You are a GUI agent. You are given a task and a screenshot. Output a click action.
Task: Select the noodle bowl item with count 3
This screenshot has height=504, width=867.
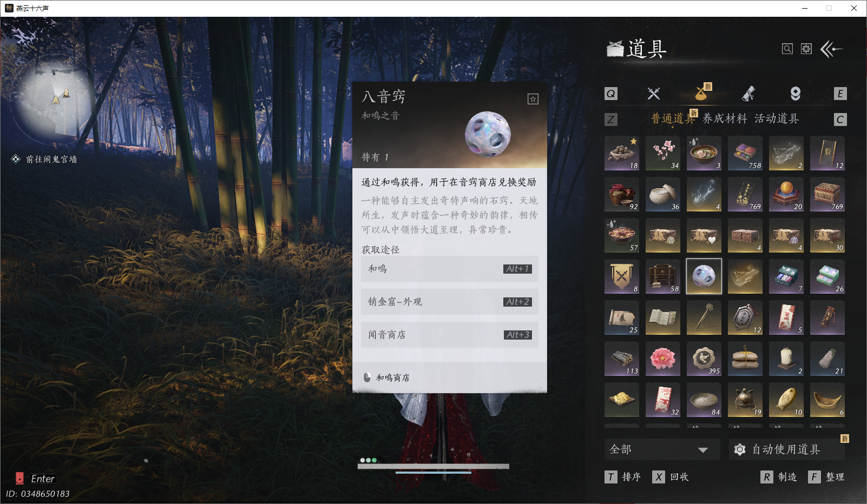pyautogui.click(x=704, y=153)
